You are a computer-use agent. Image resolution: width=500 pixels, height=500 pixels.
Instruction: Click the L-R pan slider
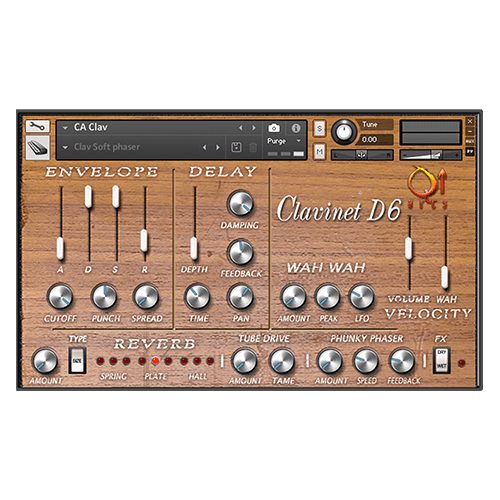point(362,155)
